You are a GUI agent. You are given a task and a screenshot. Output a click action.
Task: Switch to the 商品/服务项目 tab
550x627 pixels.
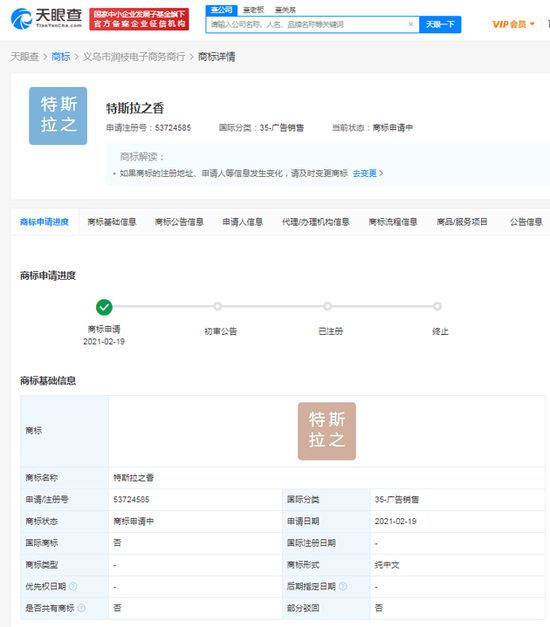[x=462, y=222]
